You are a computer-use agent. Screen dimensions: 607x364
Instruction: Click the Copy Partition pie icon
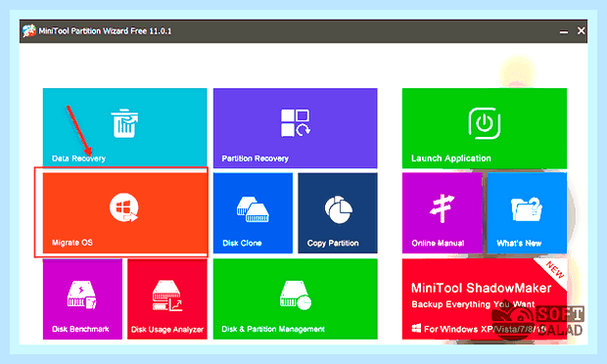[x=339, y=209]
